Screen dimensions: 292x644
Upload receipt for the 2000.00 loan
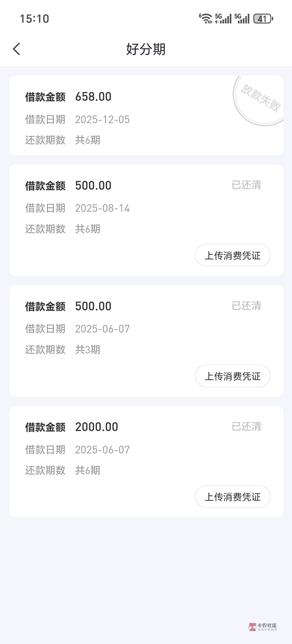coord(232,497)
